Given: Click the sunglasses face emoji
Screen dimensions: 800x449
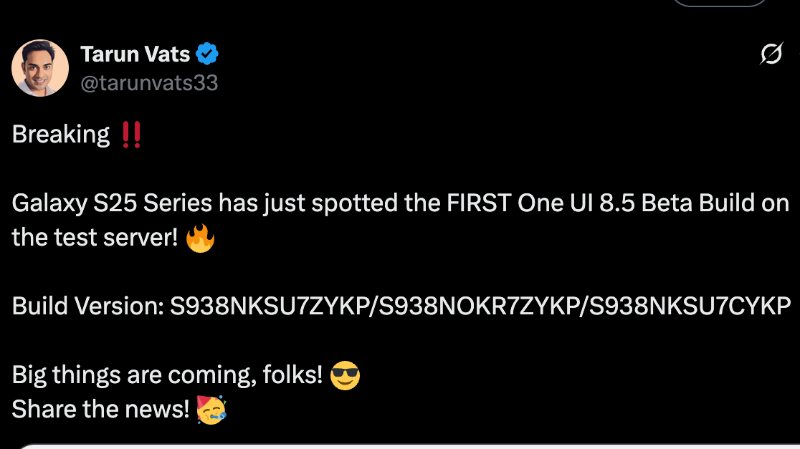Looking at the screenshot, I should [x=344, y=376].
